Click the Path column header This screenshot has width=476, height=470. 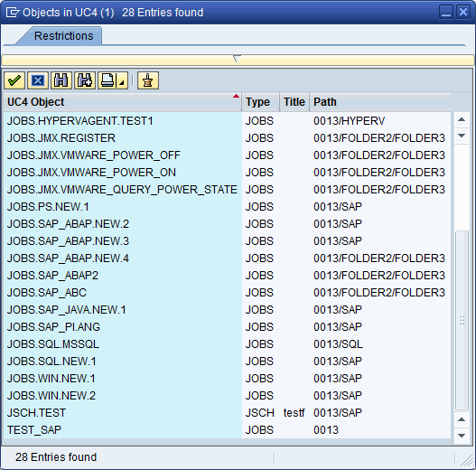pyautogui.click(x=380, y=102)
